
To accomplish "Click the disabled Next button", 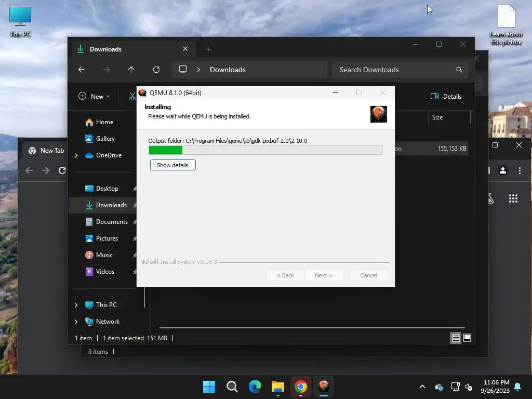I will [323, 275].
